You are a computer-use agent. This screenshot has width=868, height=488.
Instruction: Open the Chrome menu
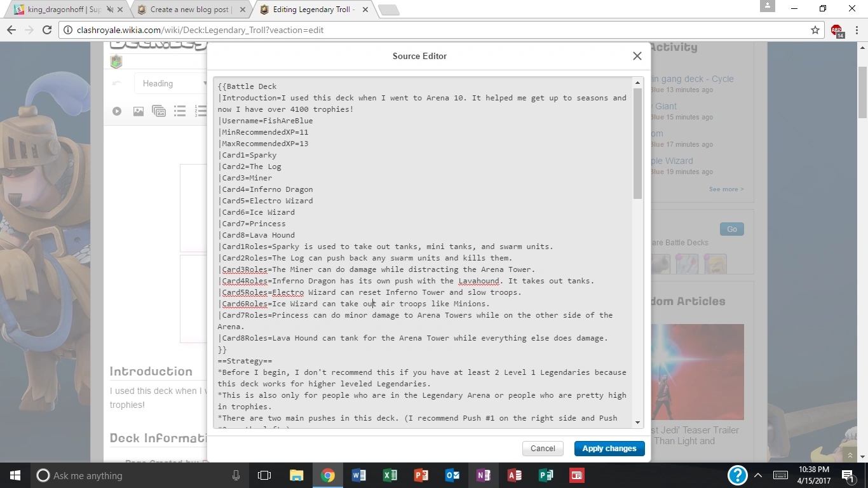855,30
